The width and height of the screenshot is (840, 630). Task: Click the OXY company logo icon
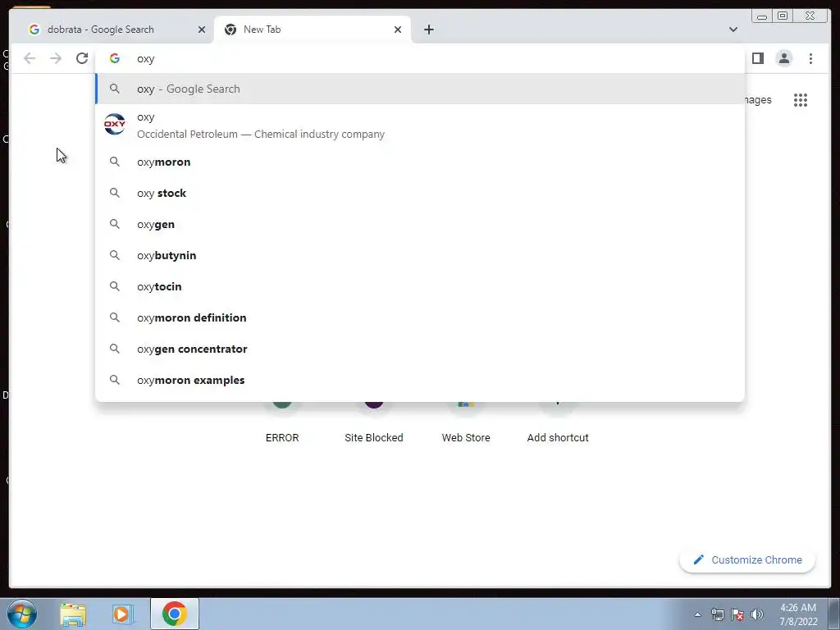coord(115,125)
